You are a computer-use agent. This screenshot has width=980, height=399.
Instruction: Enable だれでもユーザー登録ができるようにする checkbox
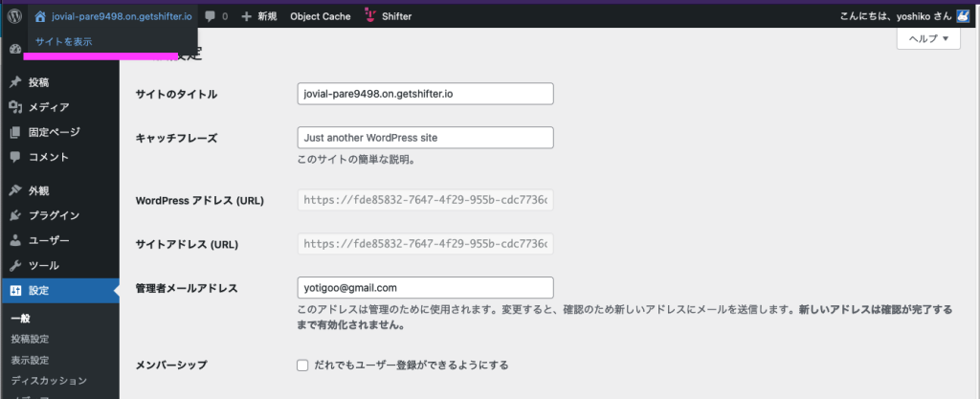click(x=302, y=366)
